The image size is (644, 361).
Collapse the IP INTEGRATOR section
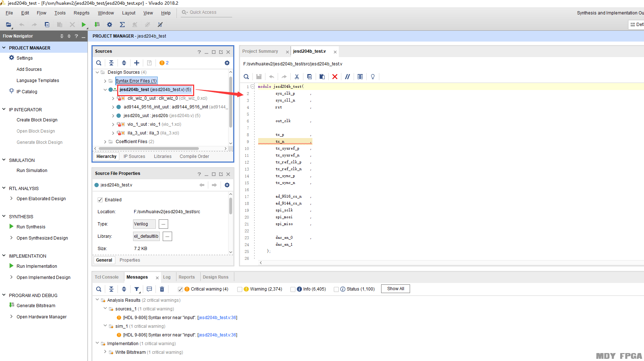[4, 109]
